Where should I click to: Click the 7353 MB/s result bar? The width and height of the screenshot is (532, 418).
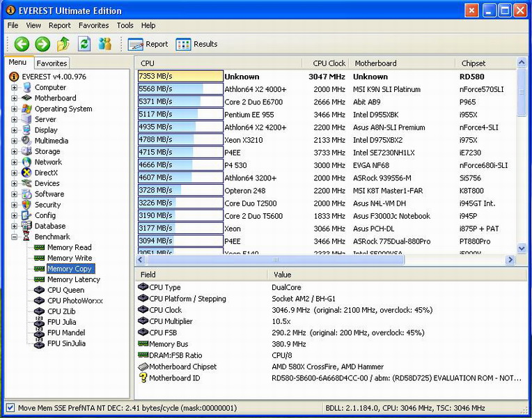180,77
